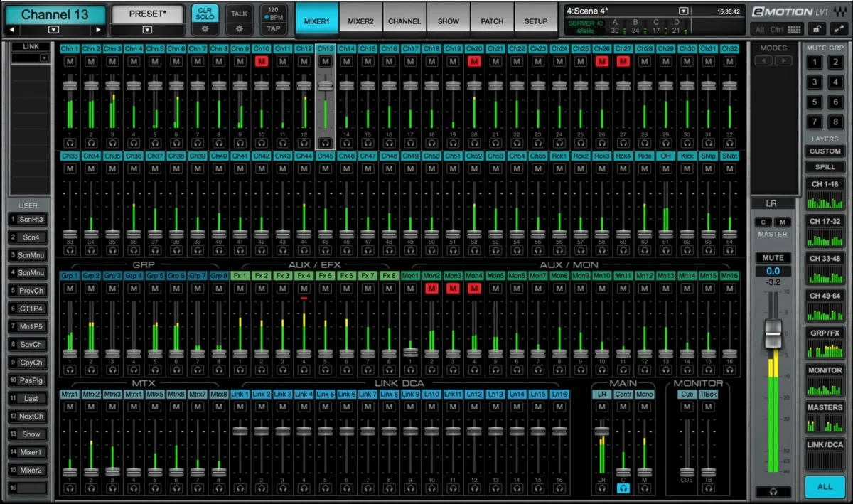Unmute channel Ch20
853x504 pixels.
[474, 62]
